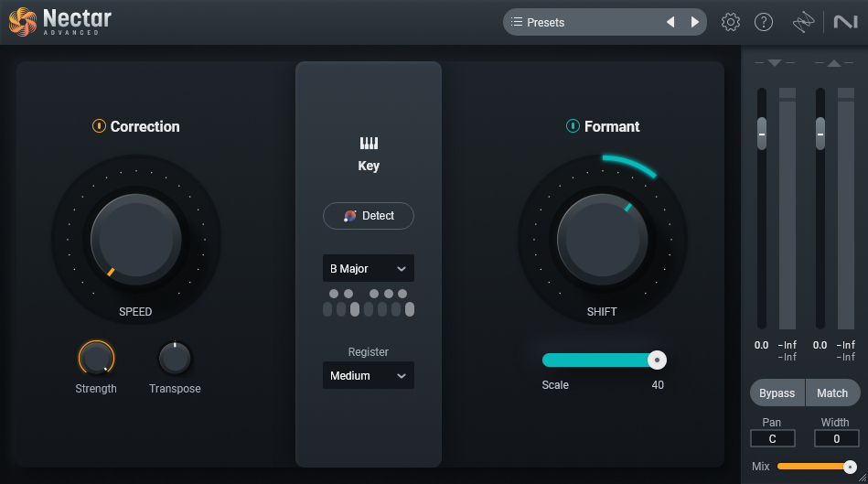The width and height of the screenshot is (868, 484).
Task: Click the Pan value field C
Action: coord(772,438)
